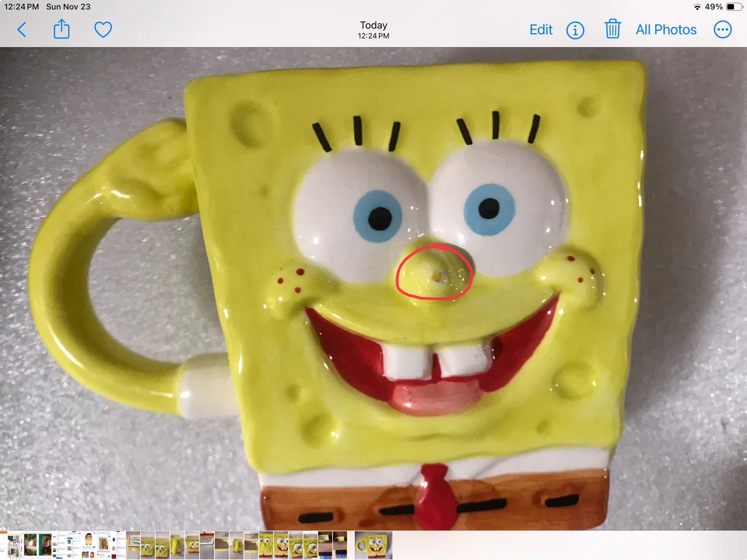Select the potted plant thumbnail
The height and width of the screenshot is (560, 747).
[29, 544]
